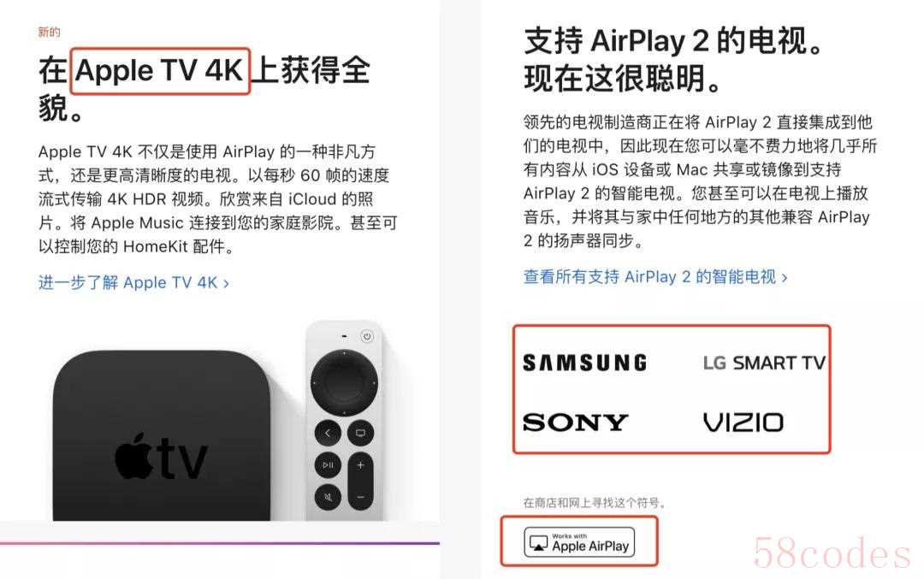Click the Samsung logo
This screenshot has width=924, height=579.
coord(584,363)
